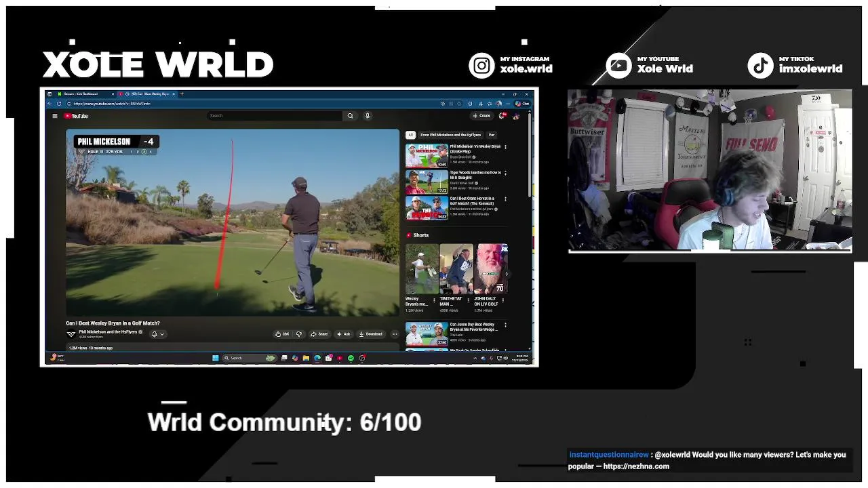Go back with browser back arrow

pyautogui.click(x=50, y=104)
